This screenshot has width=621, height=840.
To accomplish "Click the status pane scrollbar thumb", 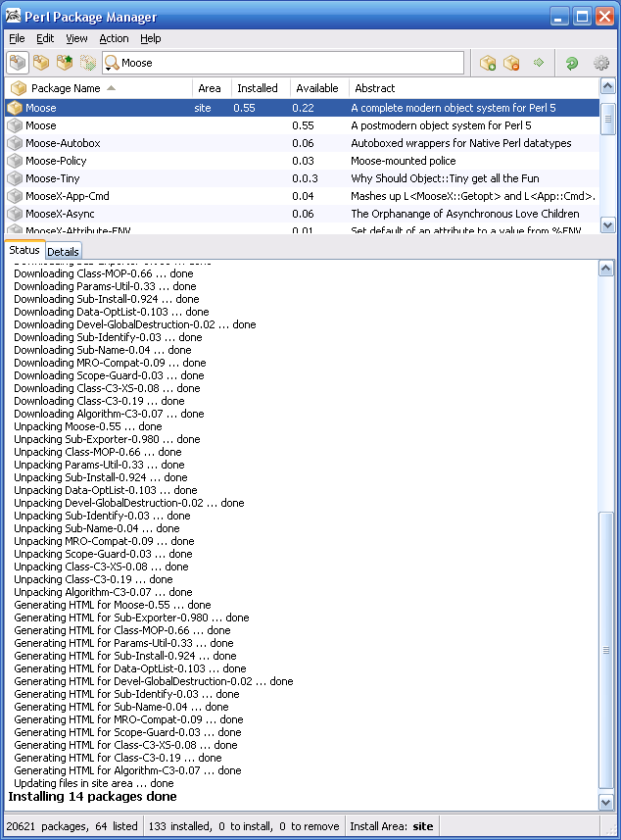I will 606,651.
